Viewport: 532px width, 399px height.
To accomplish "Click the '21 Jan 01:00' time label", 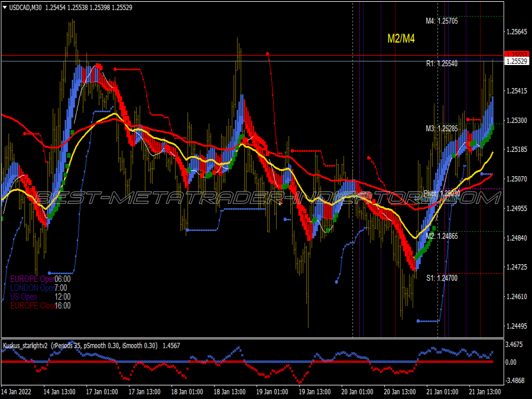I will (442, 392).
